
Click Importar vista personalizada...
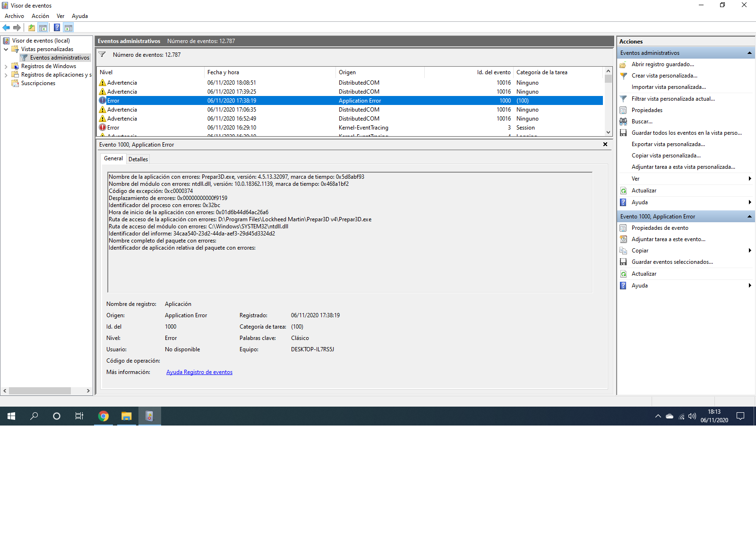669,87
